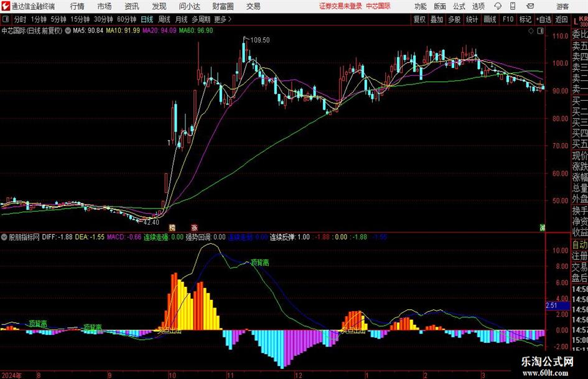
Task: Open the 资讯 menu
Action: (x=132, y=6)
